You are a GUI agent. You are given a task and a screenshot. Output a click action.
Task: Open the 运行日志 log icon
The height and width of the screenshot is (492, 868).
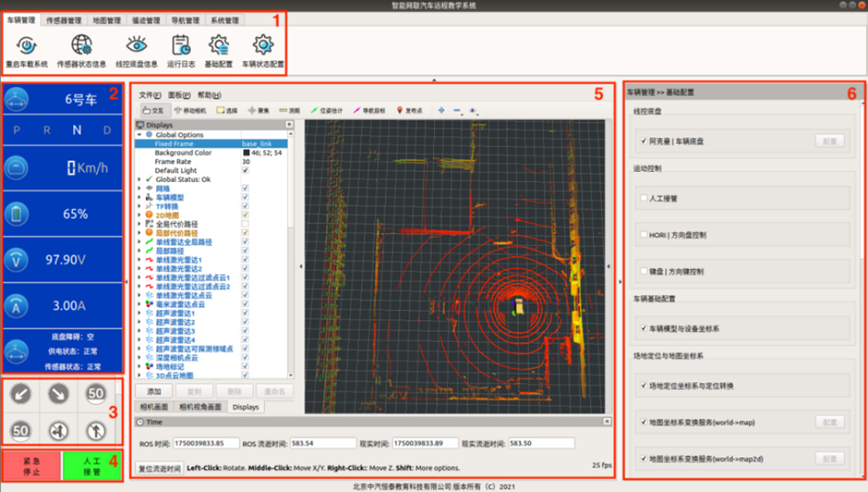(181, 46)
